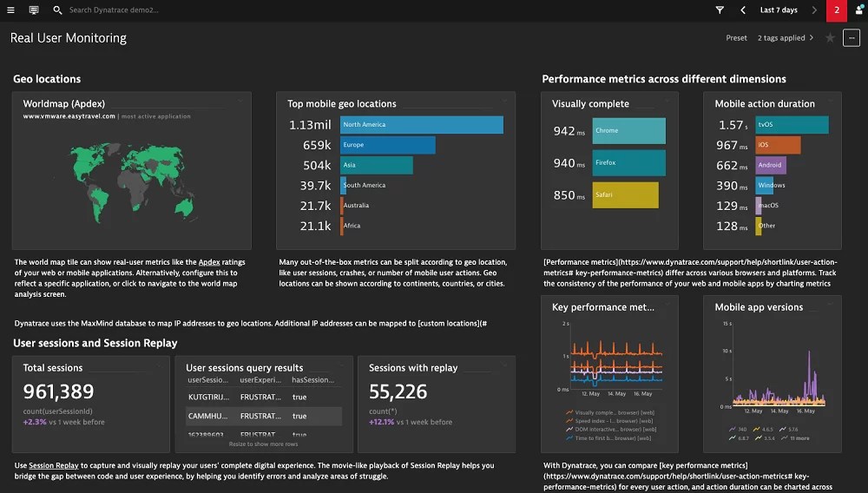Click the userSessio... column header
The image size is (868, 493).
(x=207, y=379)
